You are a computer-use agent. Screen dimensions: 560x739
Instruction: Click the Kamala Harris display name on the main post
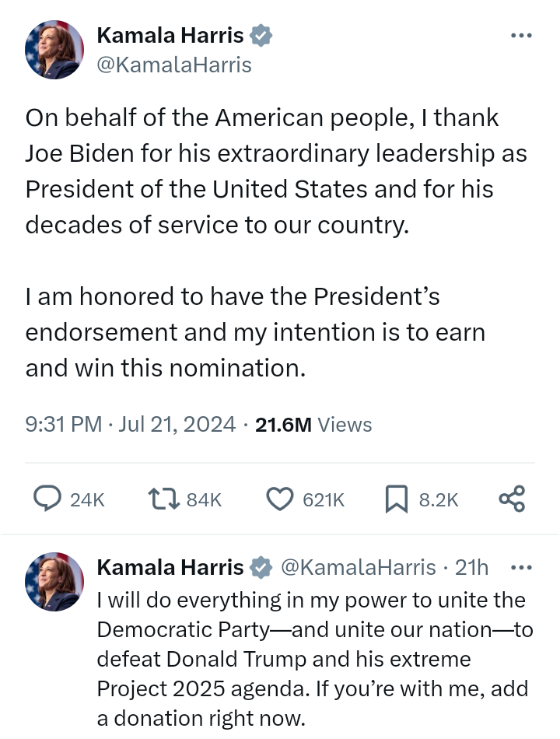(170, 35)
